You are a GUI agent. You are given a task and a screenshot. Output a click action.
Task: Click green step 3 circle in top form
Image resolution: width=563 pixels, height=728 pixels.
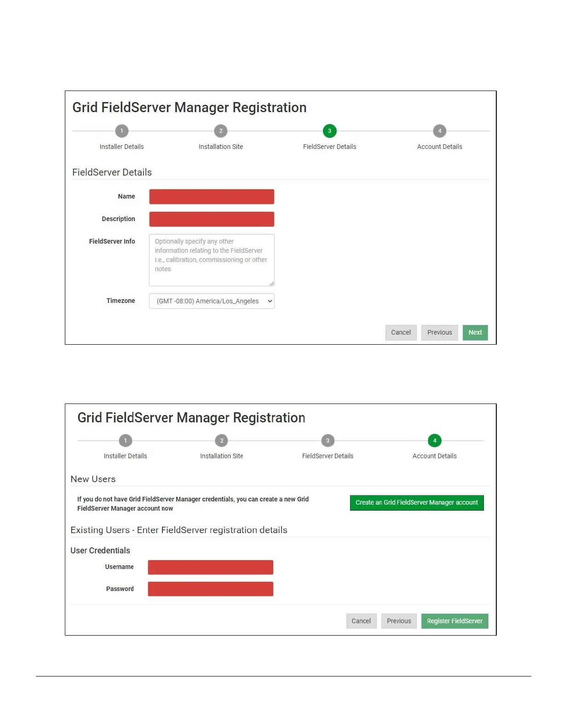[329, 131]
